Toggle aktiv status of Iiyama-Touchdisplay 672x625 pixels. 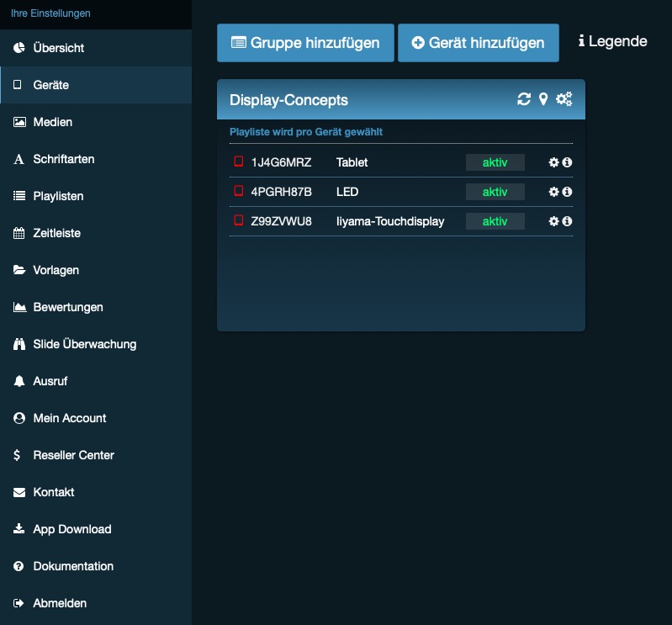pos(495,221)
